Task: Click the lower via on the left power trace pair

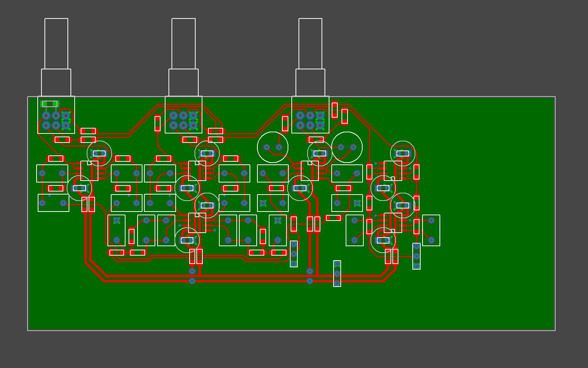Action: [x=192, y=281]
